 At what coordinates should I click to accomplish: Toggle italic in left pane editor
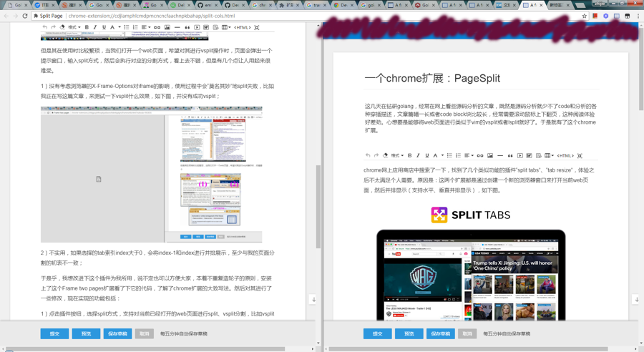coord(95,27)
